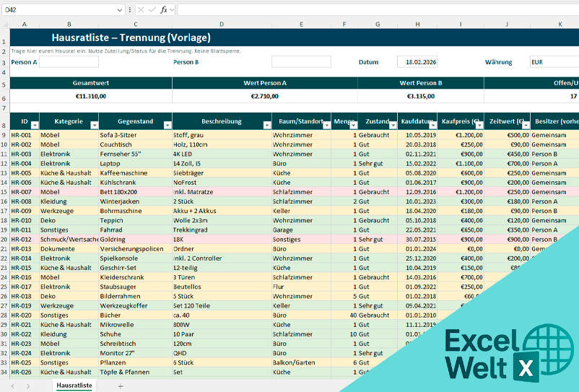The width and height of the screenshot is (579, 392).
Task: Click the Datum cell showing 18.02.2026
Action: tap(417, 62)
